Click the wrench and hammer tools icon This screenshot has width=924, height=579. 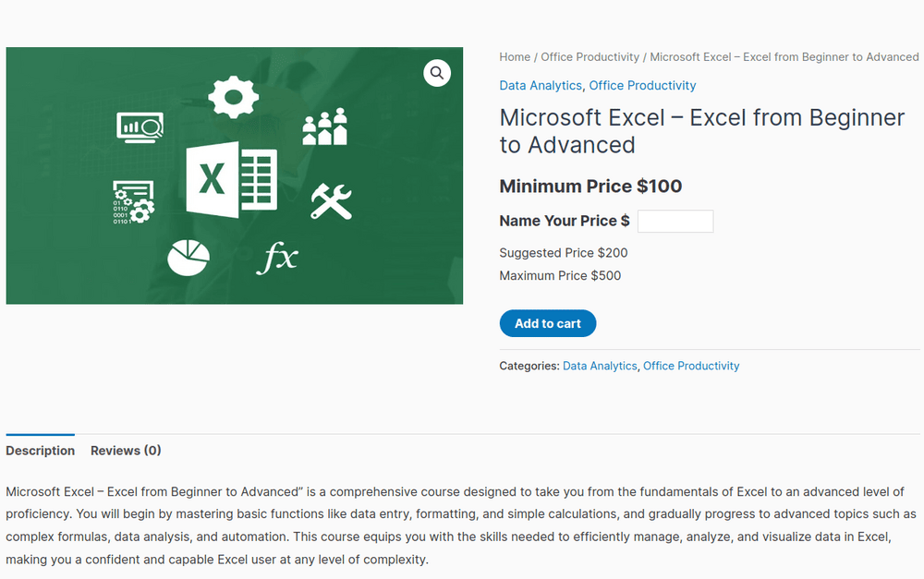pos(331,200)
